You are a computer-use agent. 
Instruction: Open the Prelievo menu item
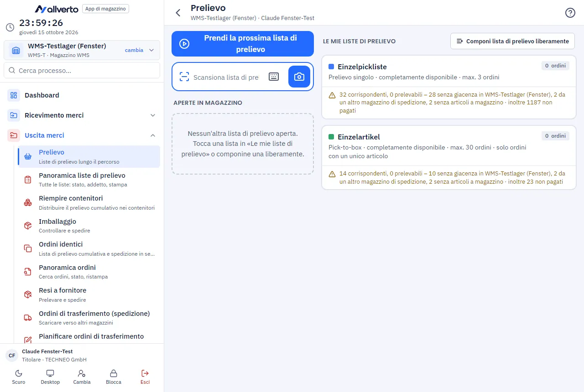tap(89, 156)
